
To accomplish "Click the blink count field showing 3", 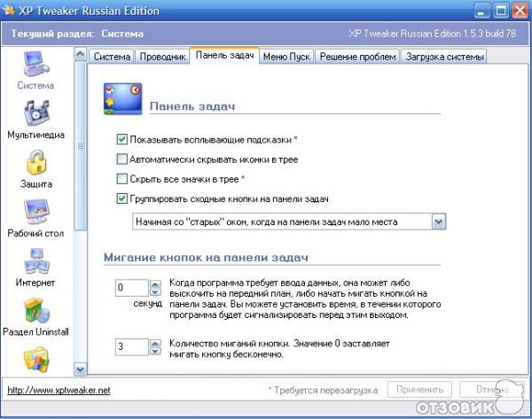I will (132, 346).
